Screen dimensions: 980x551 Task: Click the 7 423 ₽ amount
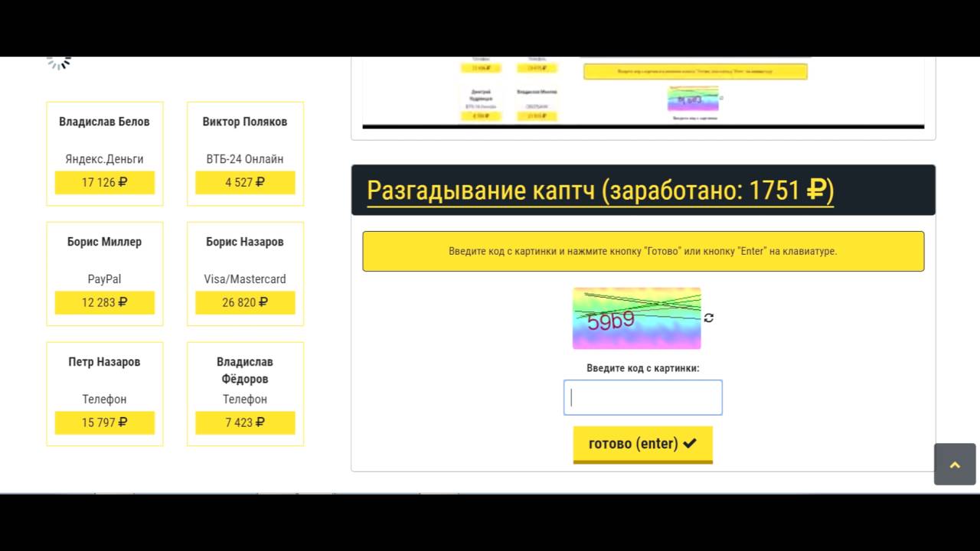[x=245, y=422]
